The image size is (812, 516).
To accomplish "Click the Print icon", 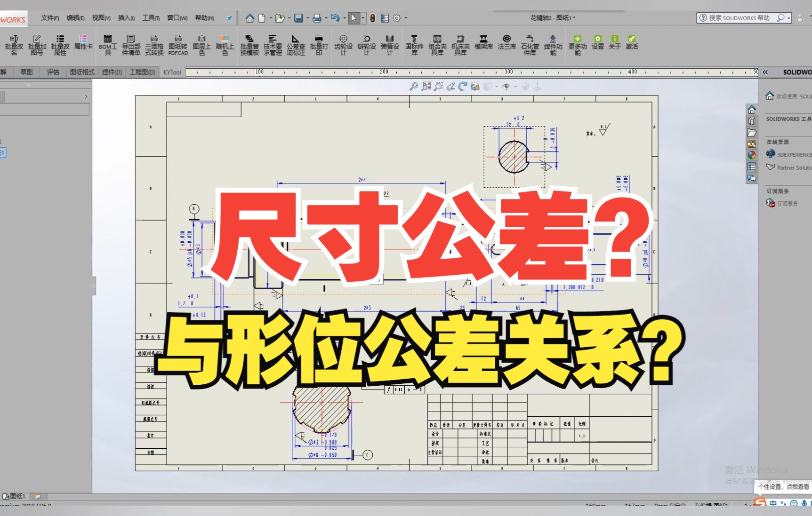I will point(317,18).
